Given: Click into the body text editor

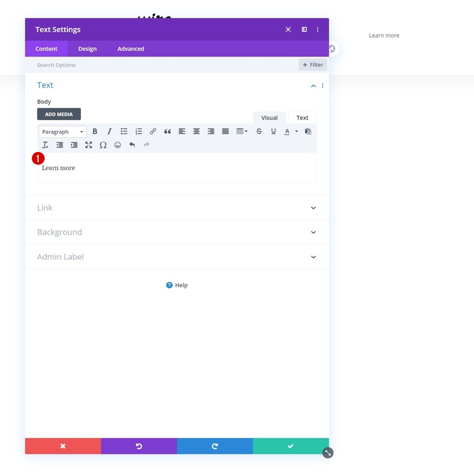Looking at the screenshot, I should point(177,168).
